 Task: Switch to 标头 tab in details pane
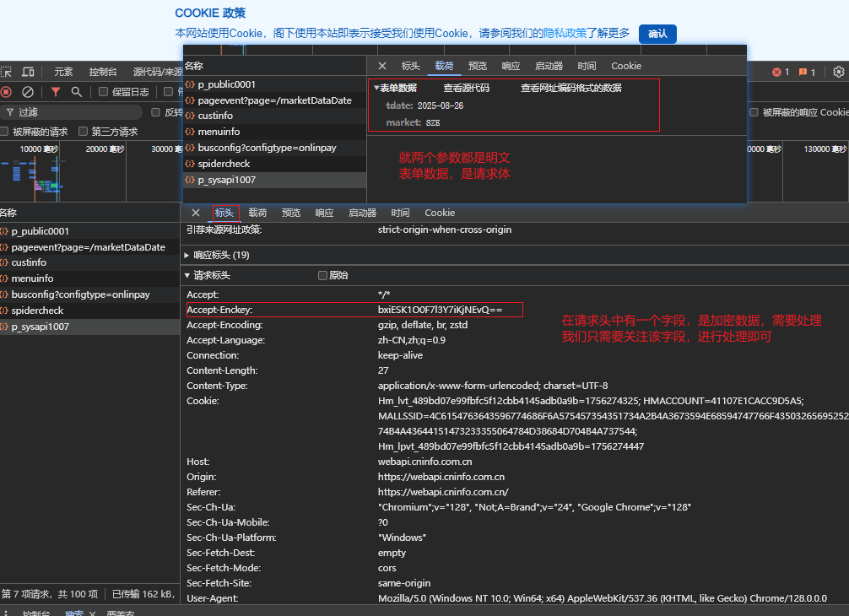coord(224,213)
